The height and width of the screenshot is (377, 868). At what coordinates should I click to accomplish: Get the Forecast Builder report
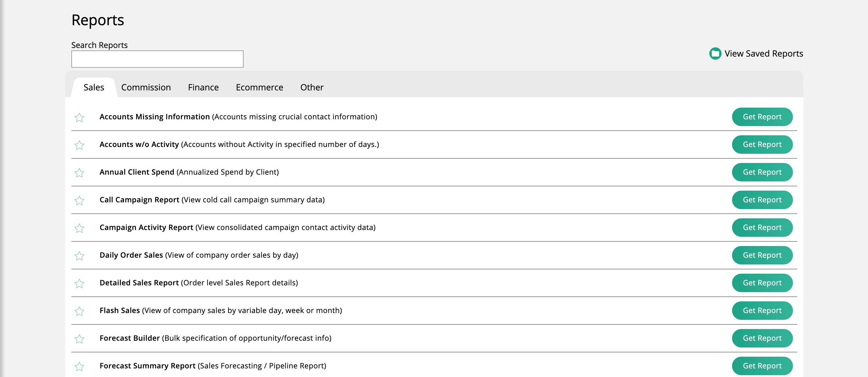pos(762,338)
